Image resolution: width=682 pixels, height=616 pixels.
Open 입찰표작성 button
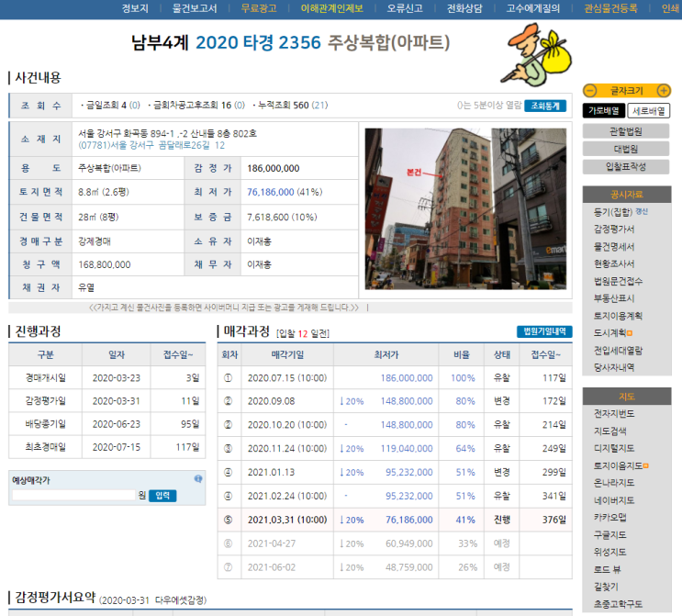click(x=625, y=166)
